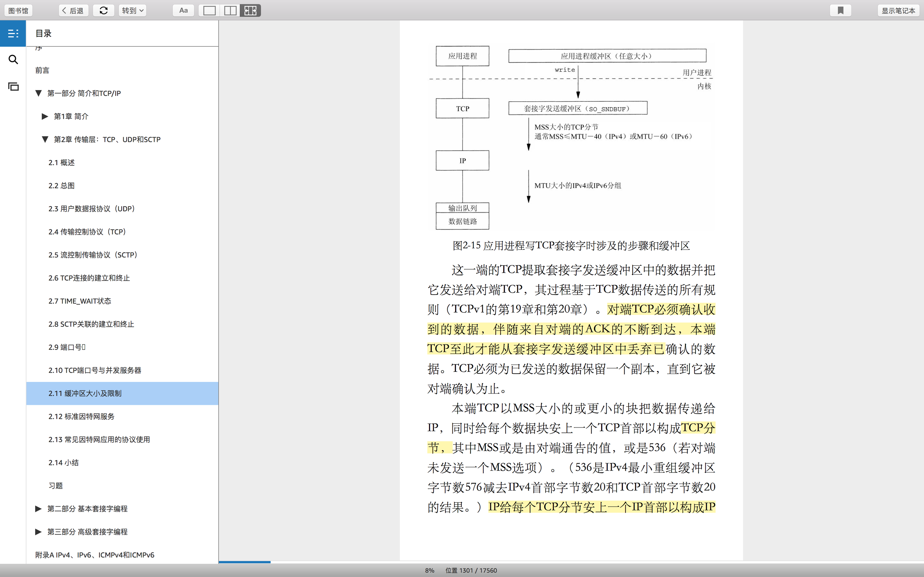Open the flashcards stack icon in sidebar
This screenshot has height=577, width=924.
coord(13,87)
